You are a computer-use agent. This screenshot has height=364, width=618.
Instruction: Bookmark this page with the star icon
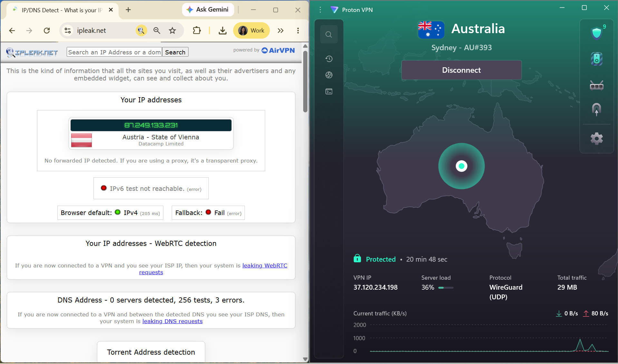coord(173,31)
